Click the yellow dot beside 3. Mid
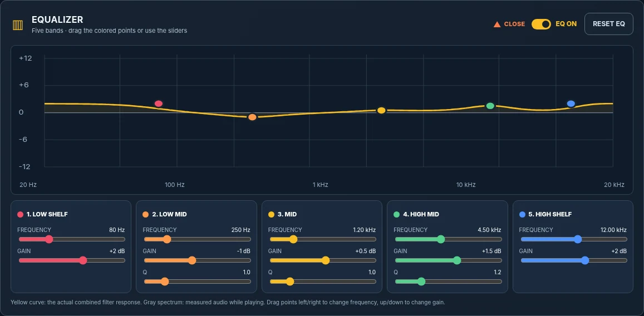Image resolution: width=644 pixels, height=316 pixels. [x=271, y=214]
